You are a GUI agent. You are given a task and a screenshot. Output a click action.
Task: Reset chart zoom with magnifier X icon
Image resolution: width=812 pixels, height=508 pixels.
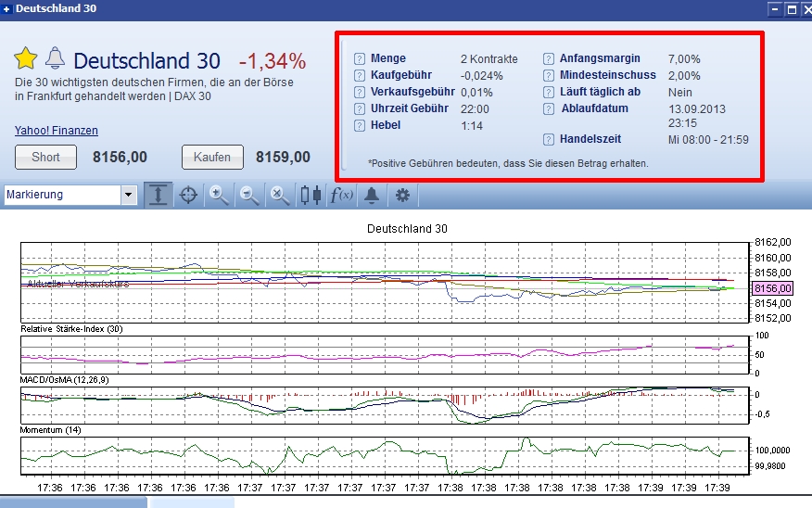(x=280, y=196)
